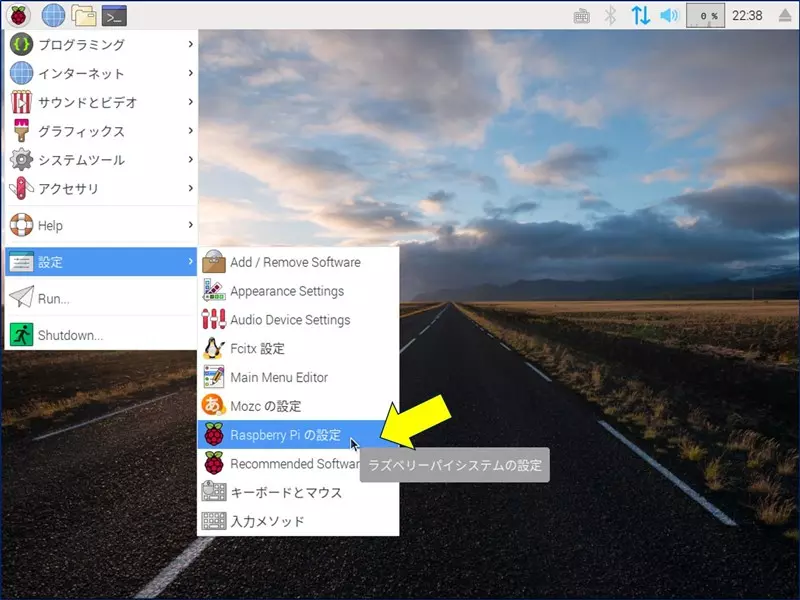Expand the サウンドとビデオ submenu arrow
The height and width of the screenshot is (600, 800).
coord(190,102)
